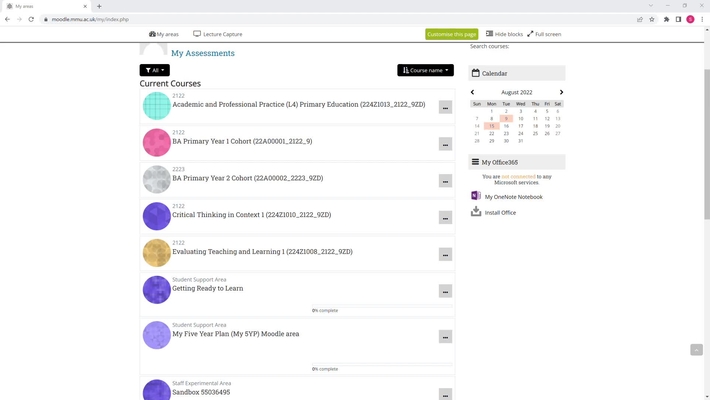The height and width of the screenshot is (400, 710).
Task: Click the My OneNote Notebook icon
Action: click(476, 196)
